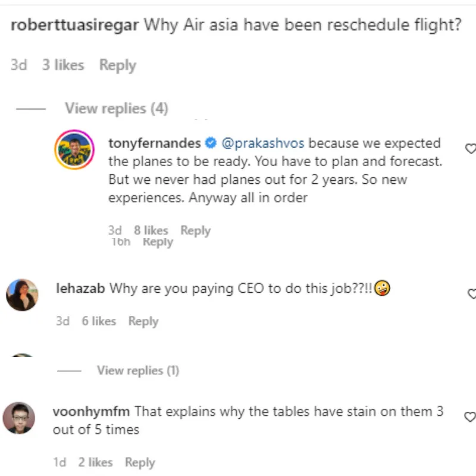This screenshot has width=476, height=476.
Task: Reply to roberttuasiregar's comment
Action: [117, 65]
